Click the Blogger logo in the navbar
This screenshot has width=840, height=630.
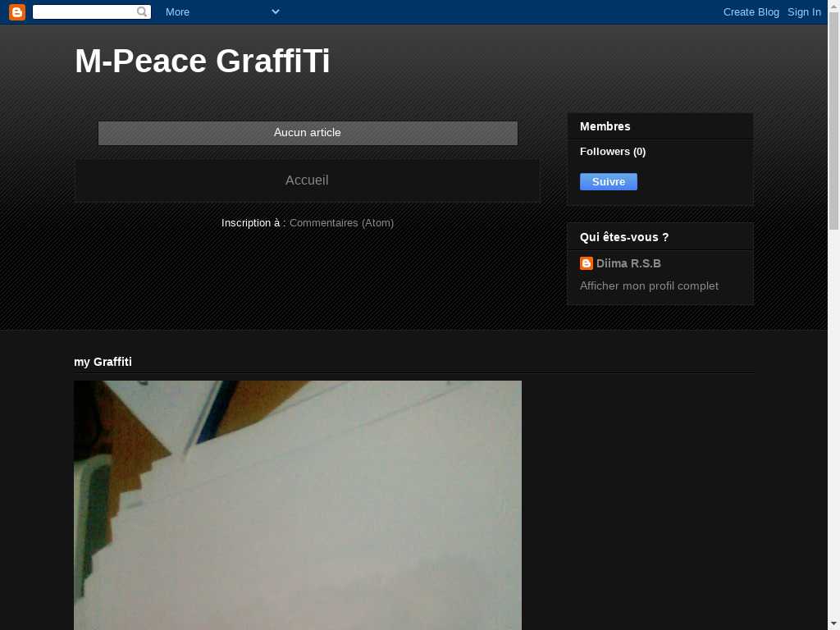(x=17, y=12)
